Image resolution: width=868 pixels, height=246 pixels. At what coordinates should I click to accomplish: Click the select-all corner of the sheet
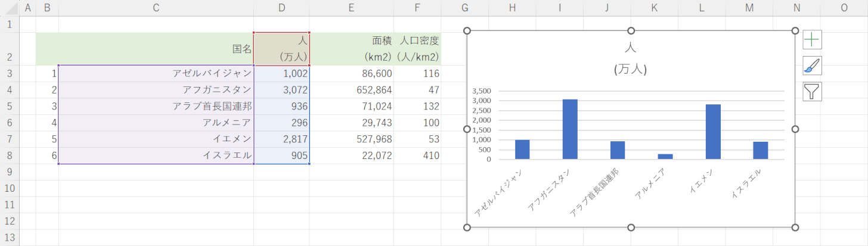tap(10, 8)
